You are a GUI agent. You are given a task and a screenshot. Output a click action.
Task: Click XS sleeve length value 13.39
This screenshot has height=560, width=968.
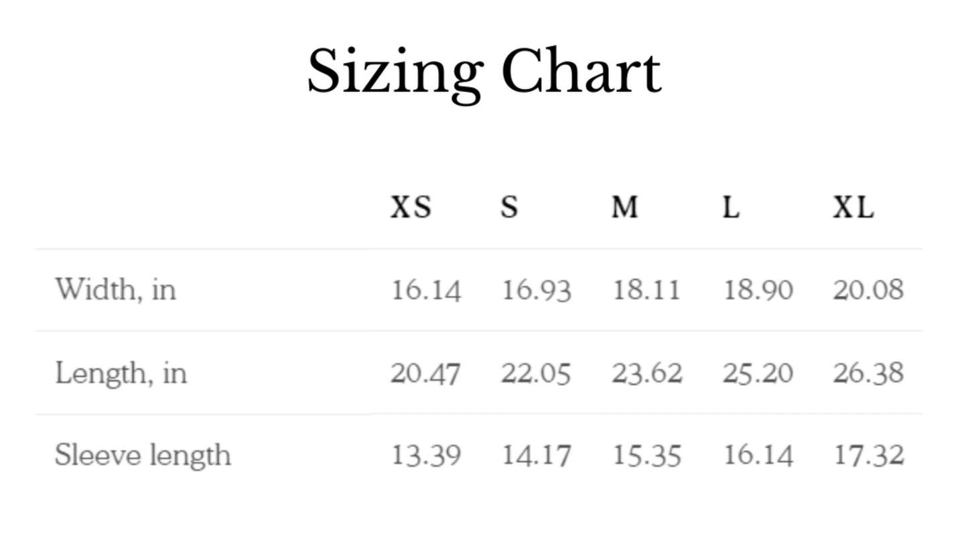[x=425, y=456]
